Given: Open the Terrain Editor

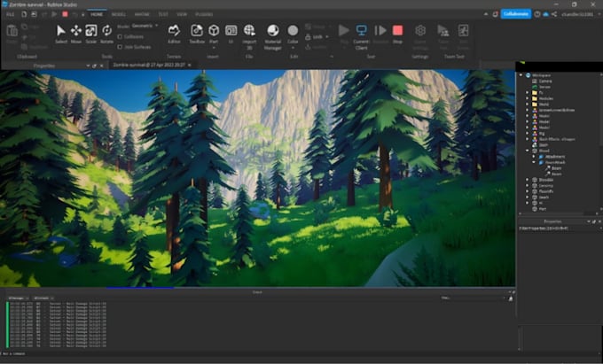Looking at the screenshot, I should [174, 34].
